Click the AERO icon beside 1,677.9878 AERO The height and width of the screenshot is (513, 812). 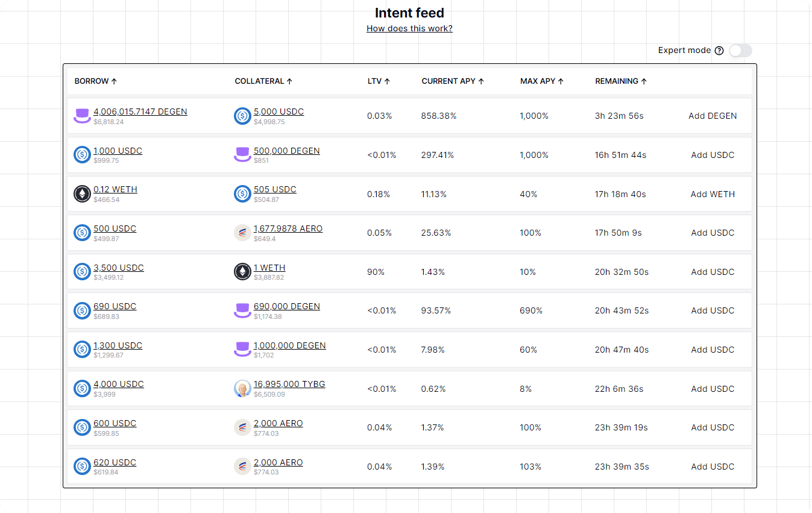[x=242, y=233]
